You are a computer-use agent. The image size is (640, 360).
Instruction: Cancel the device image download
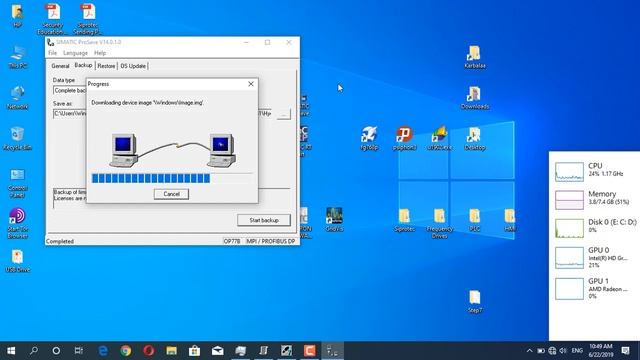171,194
